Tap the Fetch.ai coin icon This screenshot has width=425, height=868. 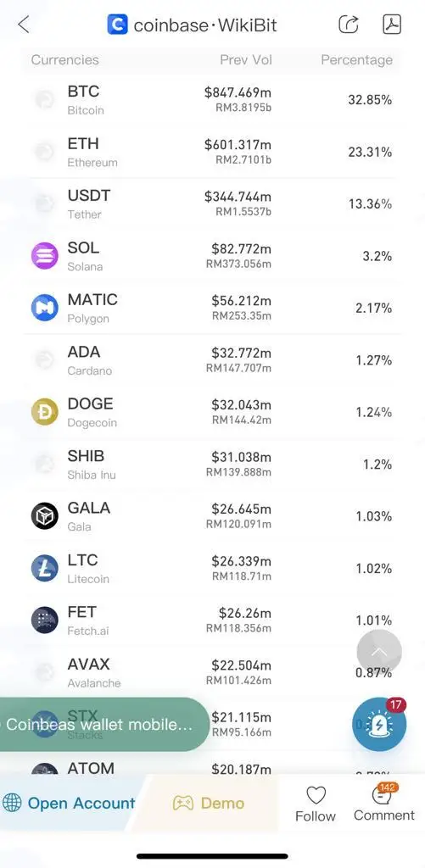point(44,620)
